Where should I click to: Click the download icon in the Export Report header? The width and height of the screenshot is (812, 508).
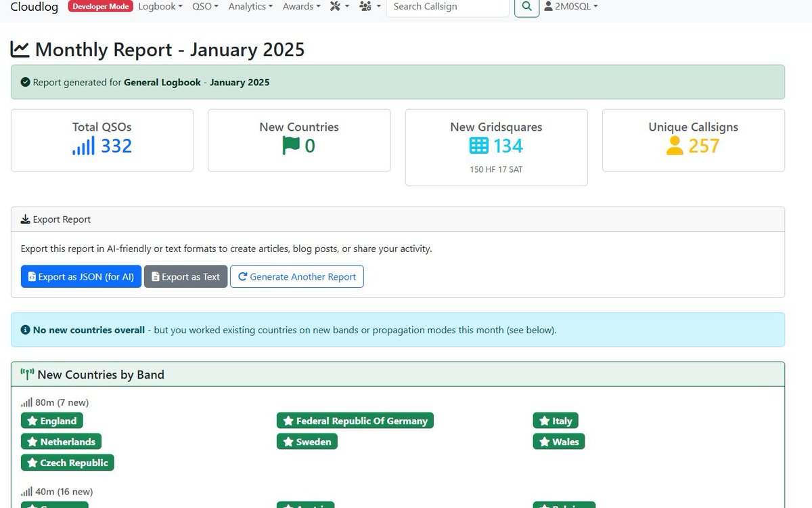coord(26,219)
